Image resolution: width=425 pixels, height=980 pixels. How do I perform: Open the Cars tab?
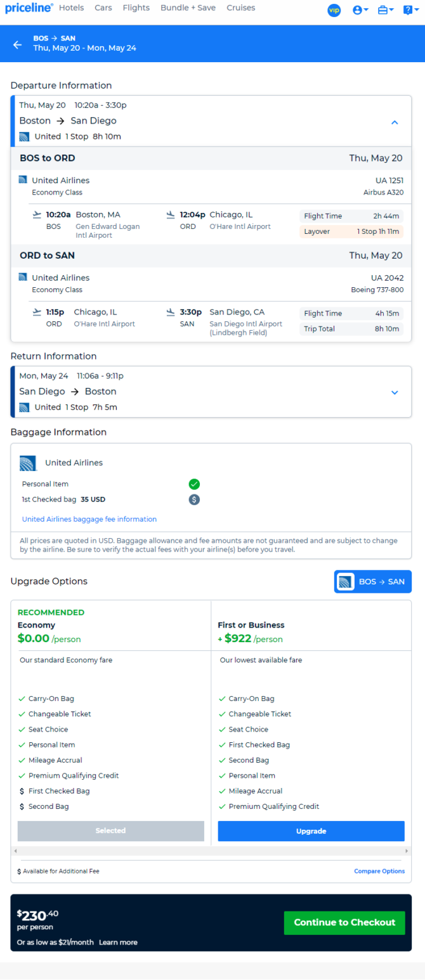(x=103, y=8)
